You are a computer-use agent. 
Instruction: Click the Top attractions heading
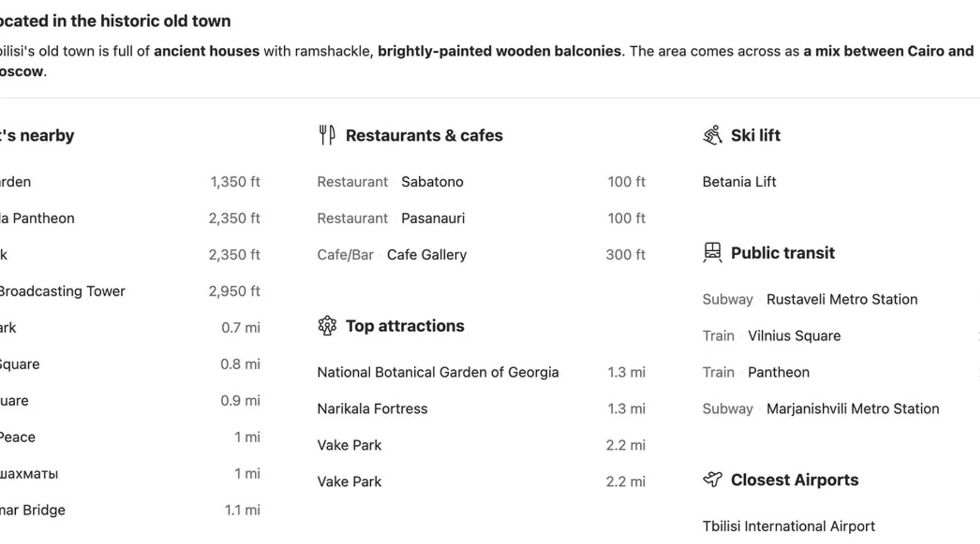tap(405, 326)
